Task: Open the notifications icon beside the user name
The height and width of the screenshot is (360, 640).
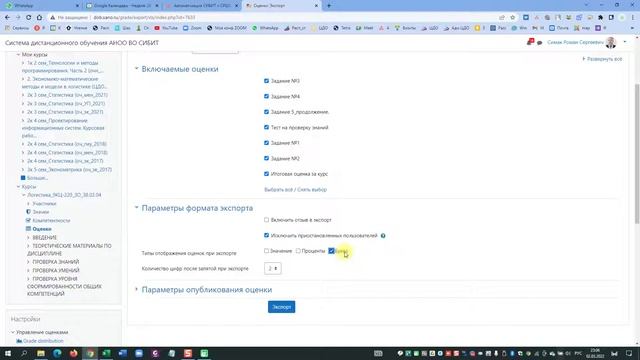Action: pos(530,42)
